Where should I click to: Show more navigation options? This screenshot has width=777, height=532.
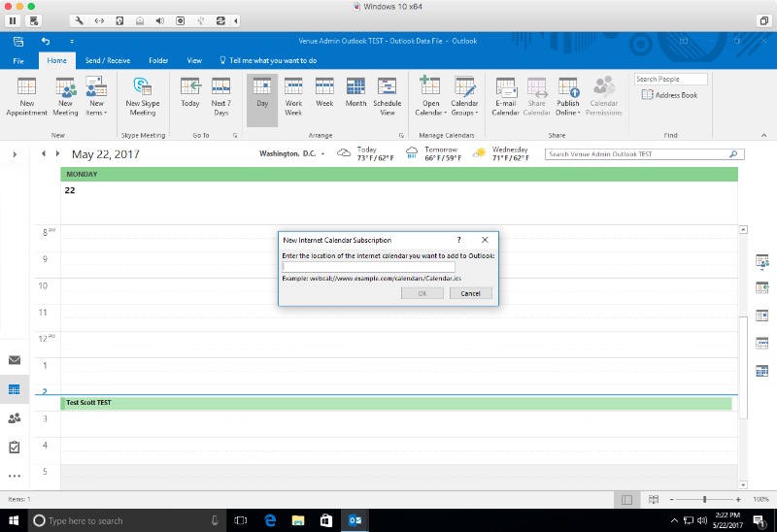pos(15,476)
